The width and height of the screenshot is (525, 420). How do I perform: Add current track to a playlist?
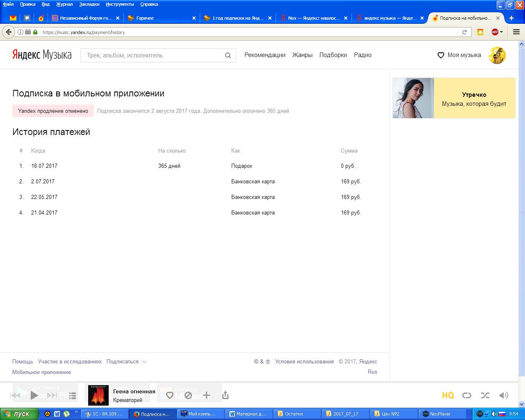[206, 395]
